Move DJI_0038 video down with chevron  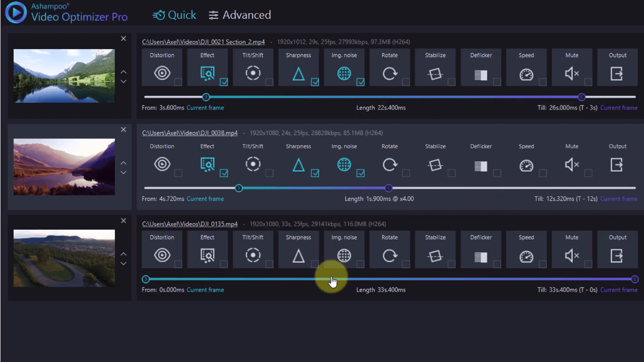pos(124,173)
